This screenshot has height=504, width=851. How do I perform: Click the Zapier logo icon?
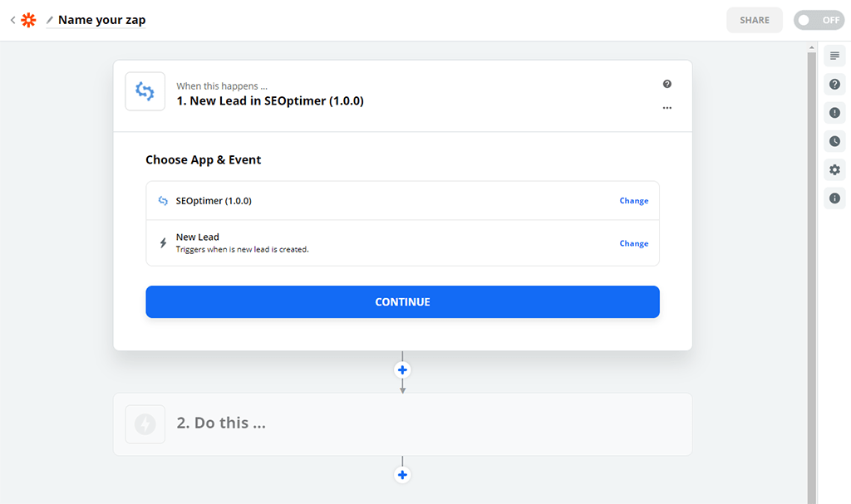[28, 20]
